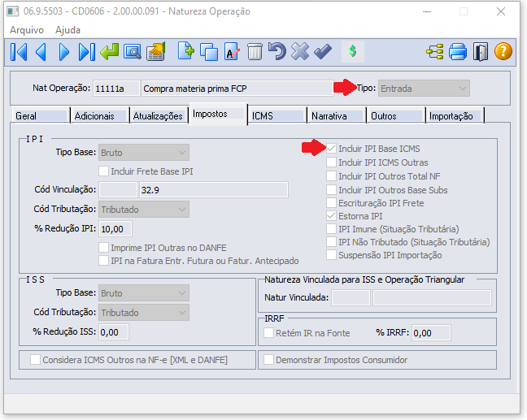
Task: Jump to last record icon
Action: click(x=87, y=52)
